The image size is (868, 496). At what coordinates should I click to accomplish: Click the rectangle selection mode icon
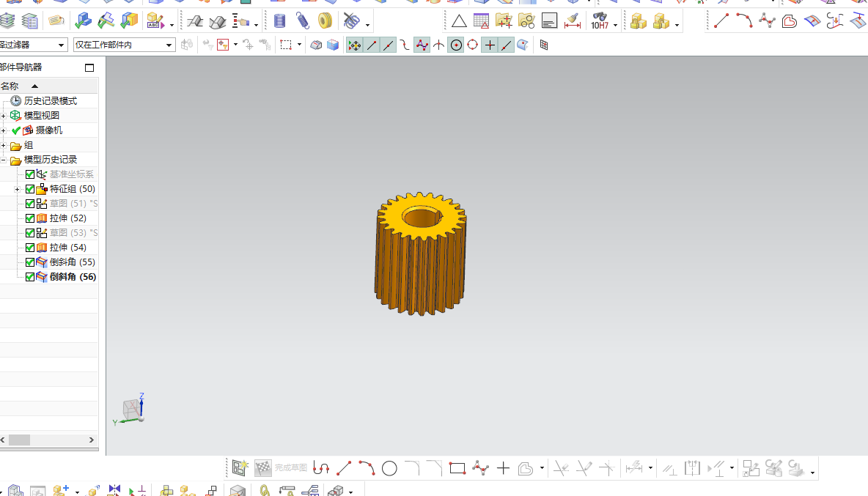(286, 45)
